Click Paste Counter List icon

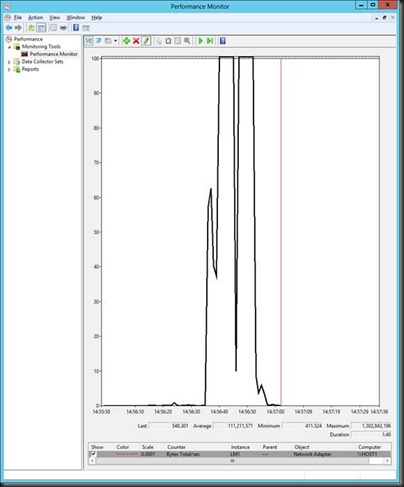coord(168,41)
